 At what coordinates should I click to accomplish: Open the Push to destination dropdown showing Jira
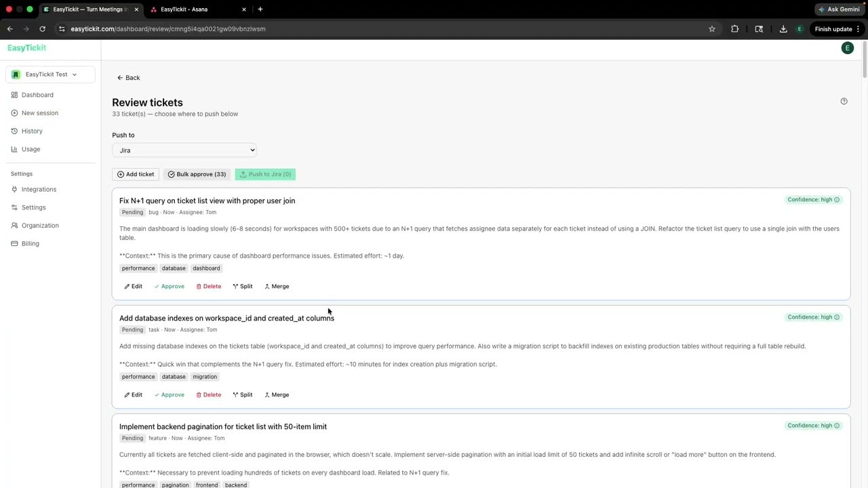[184, 150]
